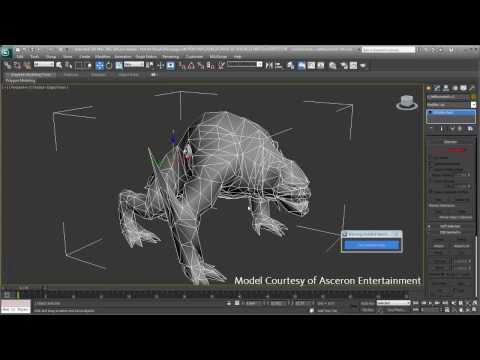Switch to the Hierarchy command panel
This screenshot has height=360, width=480.
(446, 88)
